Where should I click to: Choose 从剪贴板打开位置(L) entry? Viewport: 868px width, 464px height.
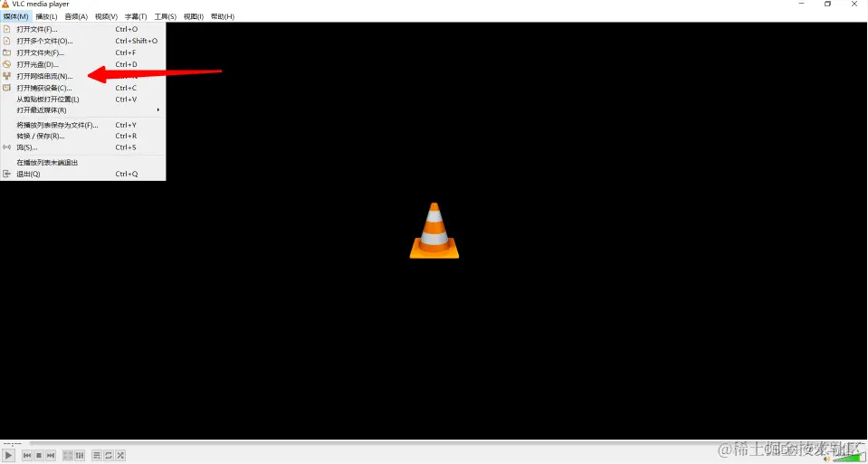pyautogui.click(x=83, y=99)
